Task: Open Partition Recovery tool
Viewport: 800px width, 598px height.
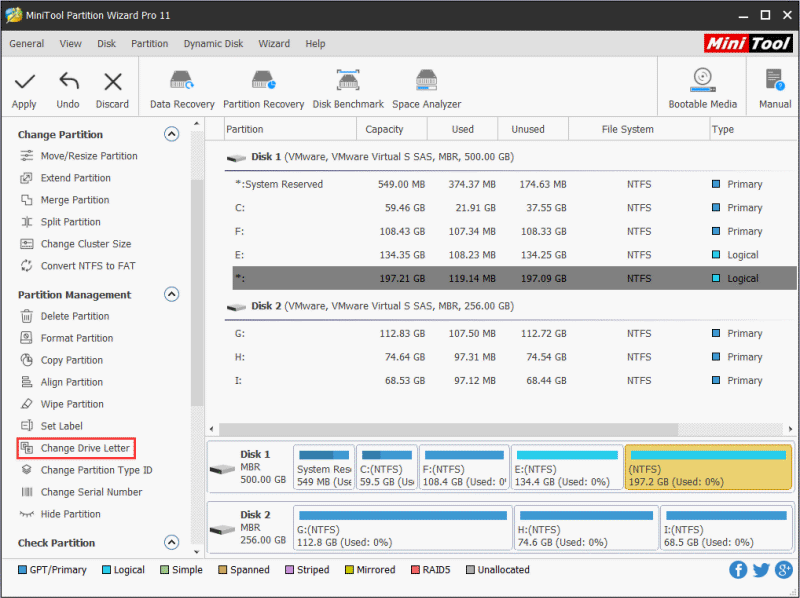Action: point(263,90)
